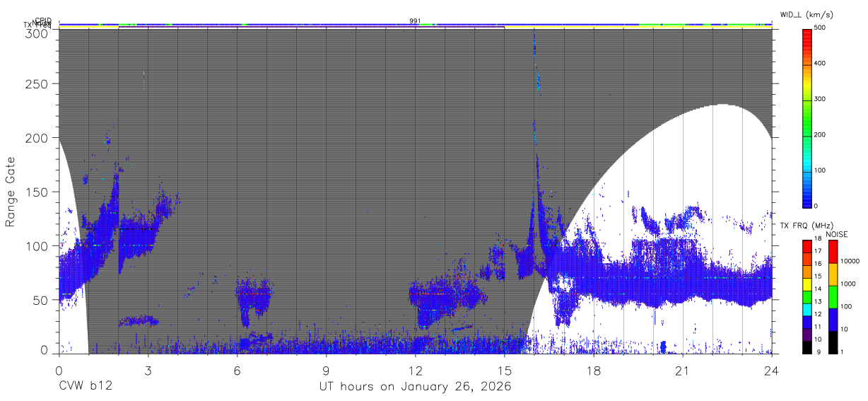Screen dimensions: 868x401
Task: Click the black 9–10 MHz TX FRQ swatch
Action: coord(807,347)
